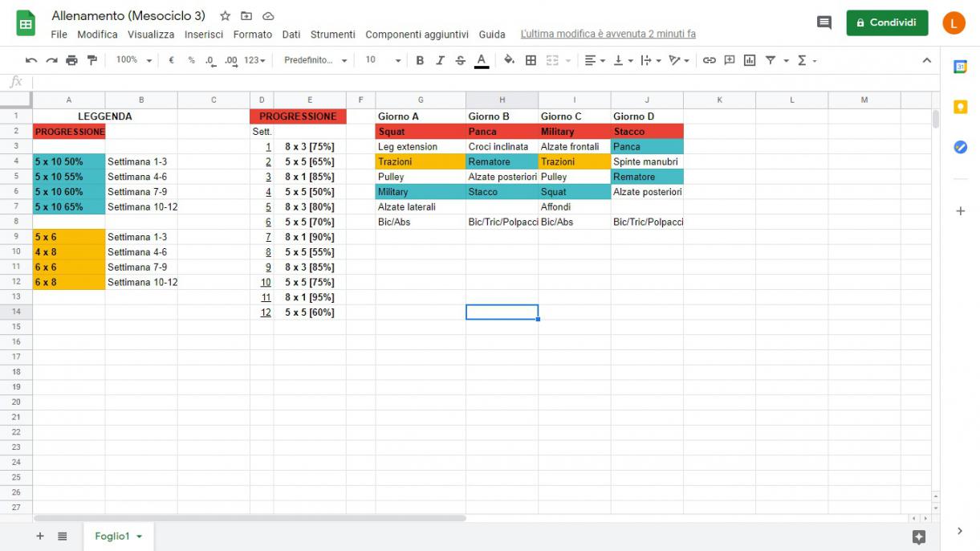Click the print icon
The image size is (980, 551).
coord(72,60)
